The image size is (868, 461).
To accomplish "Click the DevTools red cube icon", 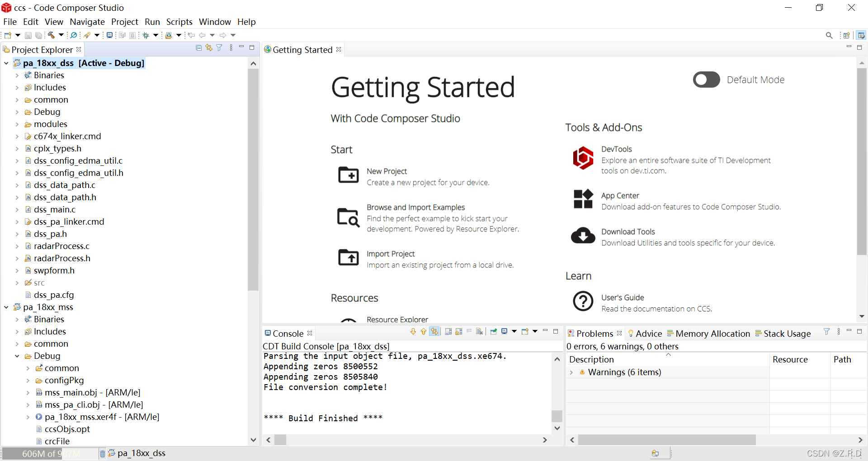I will [x=583, y=158].
